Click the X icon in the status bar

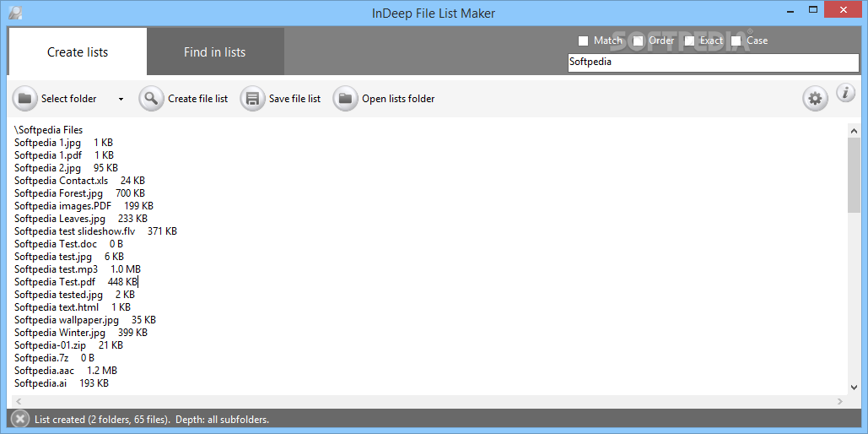(20, 420)
